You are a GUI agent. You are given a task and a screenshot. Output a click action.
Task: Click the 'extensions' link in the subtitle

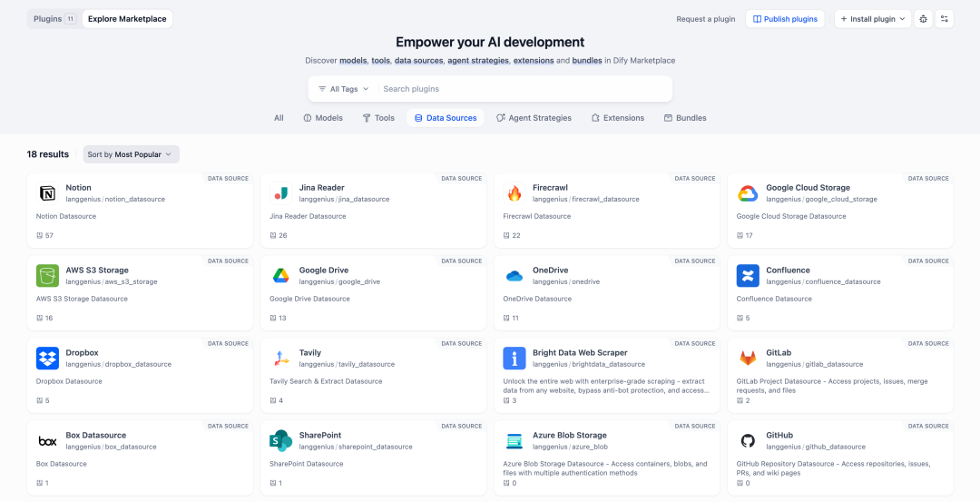(534, 61)
